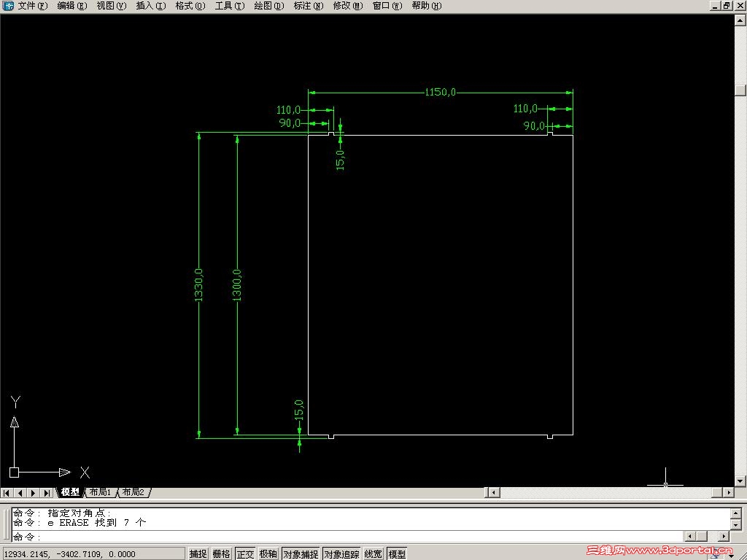Go to previous layout tab arrow
This screenshot has width=747, height=560.
(20, 492)
